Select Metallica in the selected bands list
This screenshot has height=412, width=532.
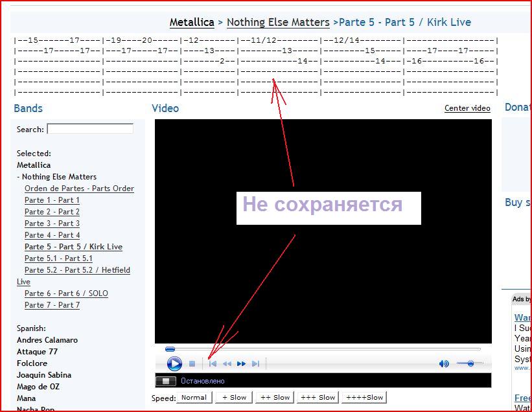tap(34, 165)
